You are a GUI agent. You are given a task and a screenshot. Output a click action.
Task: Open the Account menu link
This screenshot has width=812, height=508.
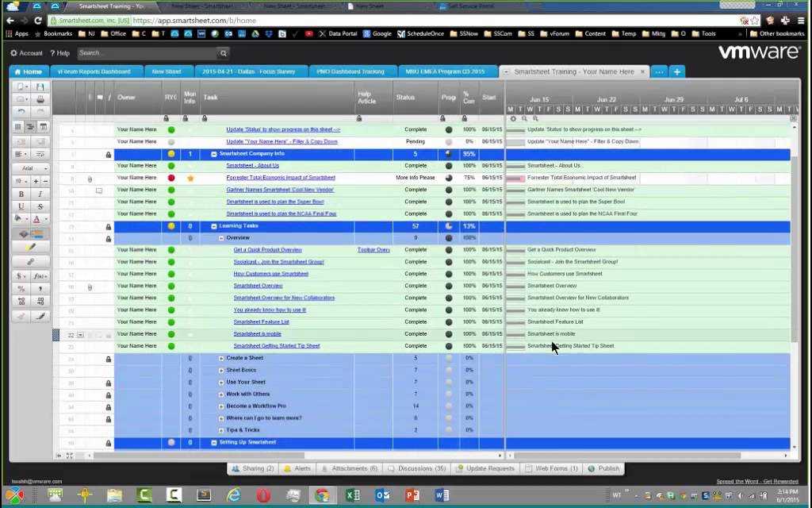coord(26,53)
